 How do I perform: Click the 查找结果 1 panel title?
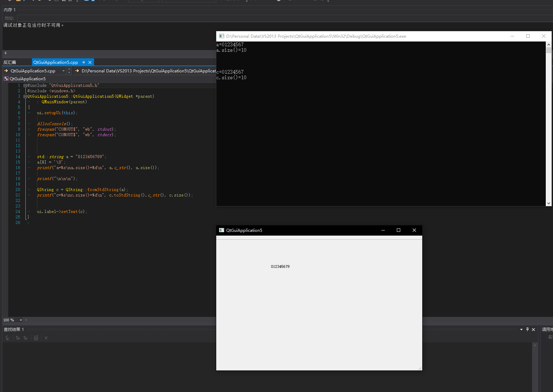[x=14, y=330]
